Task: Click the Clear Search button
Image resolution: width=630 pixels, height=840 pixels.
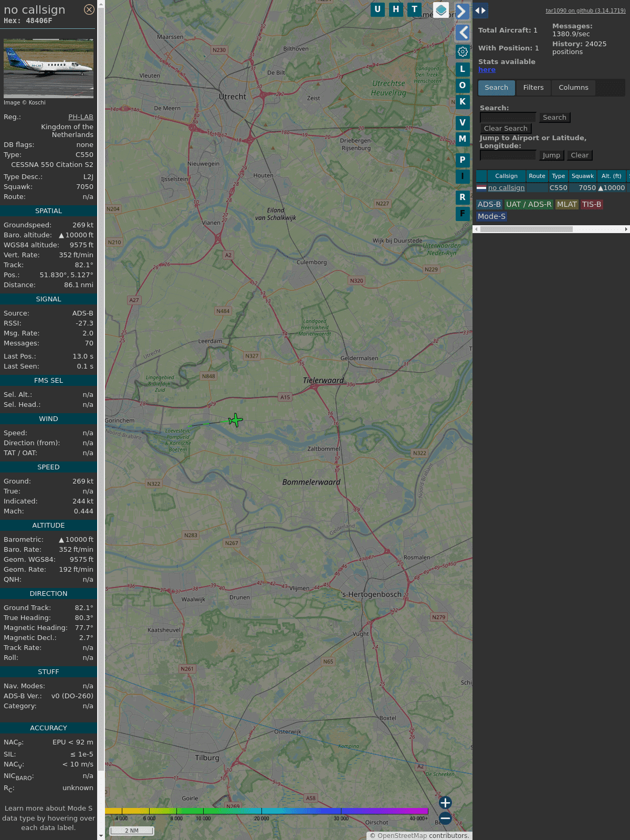Action: pyautogui.click(x=506, y=129)
